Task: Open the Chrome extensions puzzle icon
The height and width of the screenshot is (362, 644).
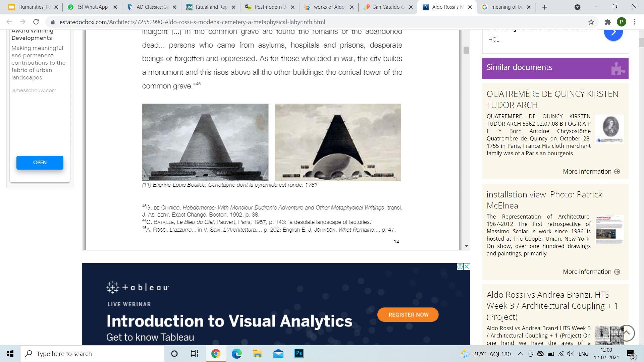Action: [608, 22]
